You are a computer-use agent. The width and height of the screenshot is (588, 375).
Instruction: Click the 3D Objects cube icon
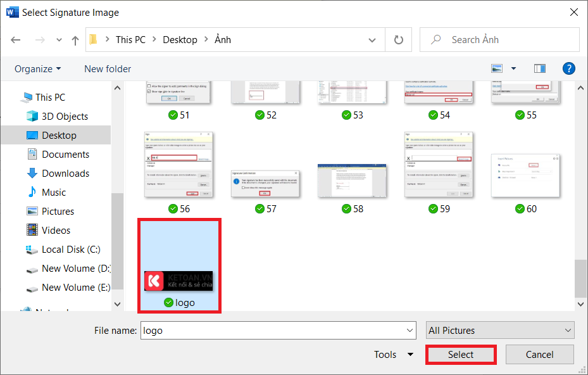[x=32, y=116]
